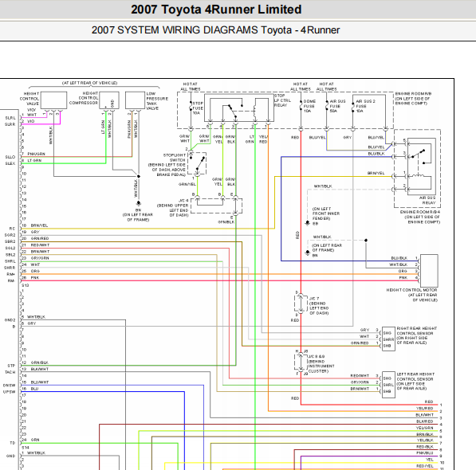
Task: Click pin "22 BRN/WHT" wire label
Action: click(35, 252)
